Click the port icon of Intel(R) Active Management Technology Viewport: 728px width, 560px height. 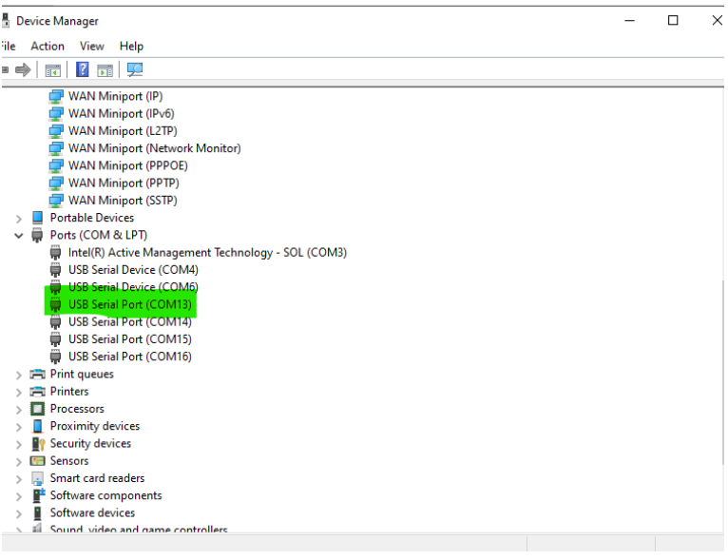(55, 253)
